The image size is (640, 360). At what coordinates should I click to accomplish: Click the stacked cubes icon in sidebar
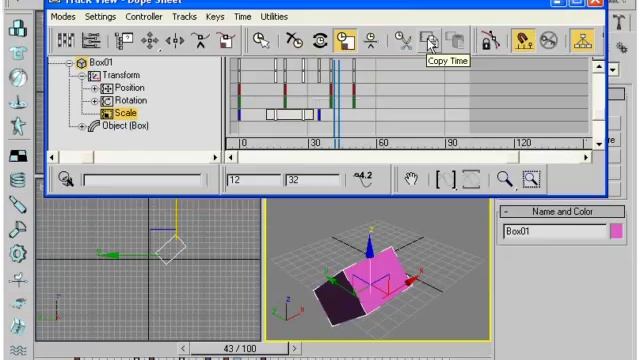[18, 29]
